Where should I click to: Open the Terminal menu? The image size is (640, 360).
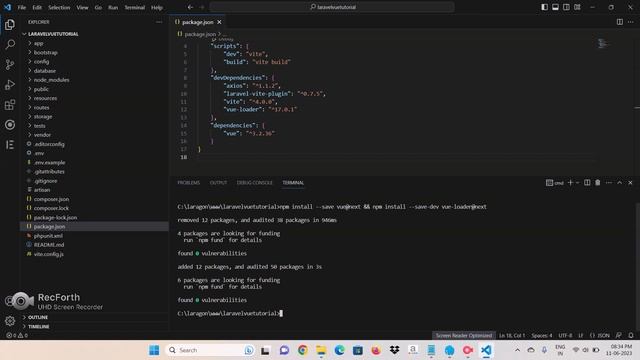[x=134, y=7]
